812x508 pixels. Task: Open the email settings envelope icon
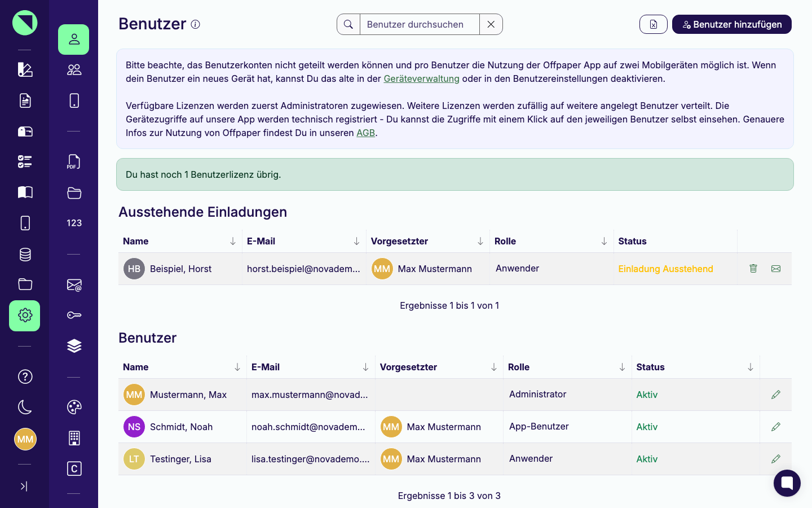point(74,285)
